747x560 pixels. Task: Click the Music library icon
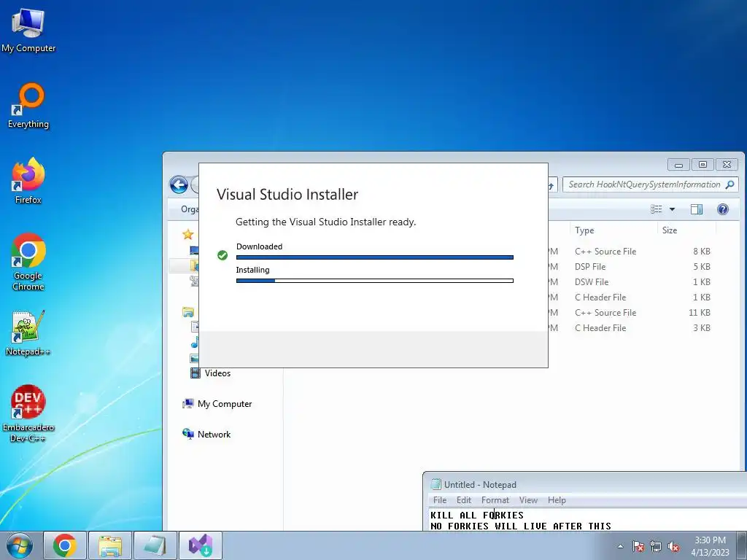194,343
